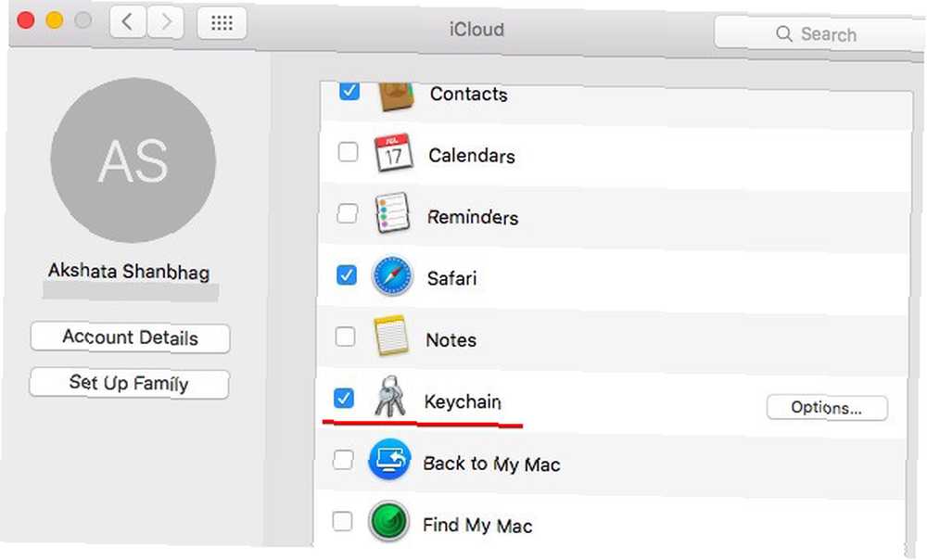This screenshot has width=927, height=560.
Task: Click the Back to My Mac label
Action: pyautogui.click(x=492, y=464)
